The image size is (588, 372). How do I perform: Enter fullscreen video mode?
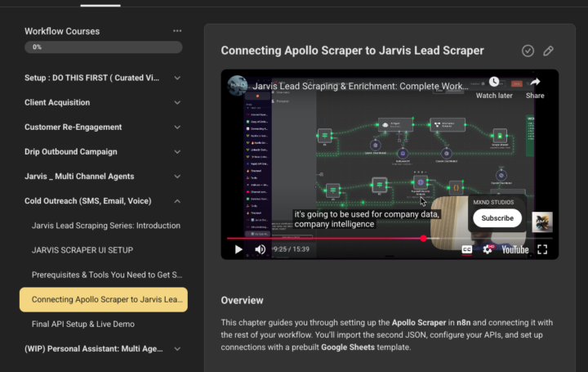click(x=542, y=249)
